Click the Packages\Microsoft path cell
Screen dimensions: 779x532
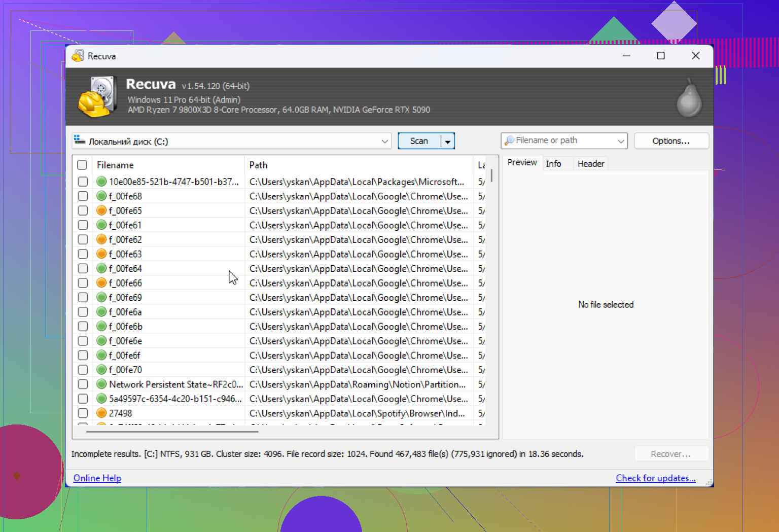(x=357, y=182)
